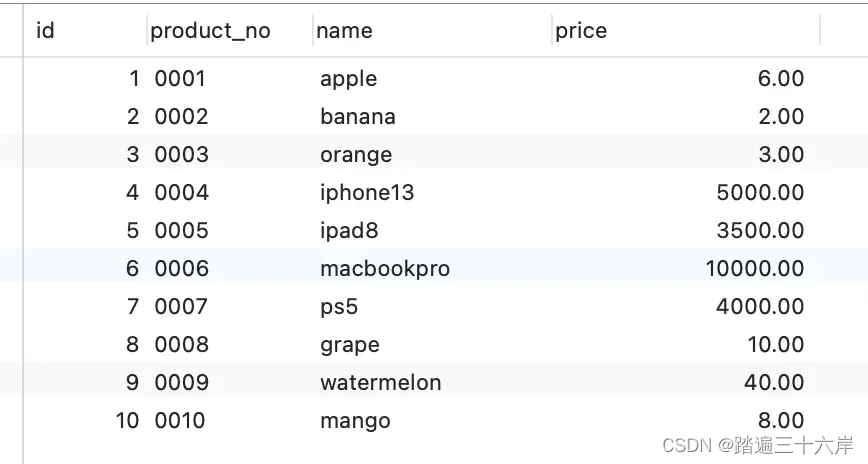The width and height of the screenshot is (868, 464).
Task: Click the 40.00 price cell
Action: [774, 383]
